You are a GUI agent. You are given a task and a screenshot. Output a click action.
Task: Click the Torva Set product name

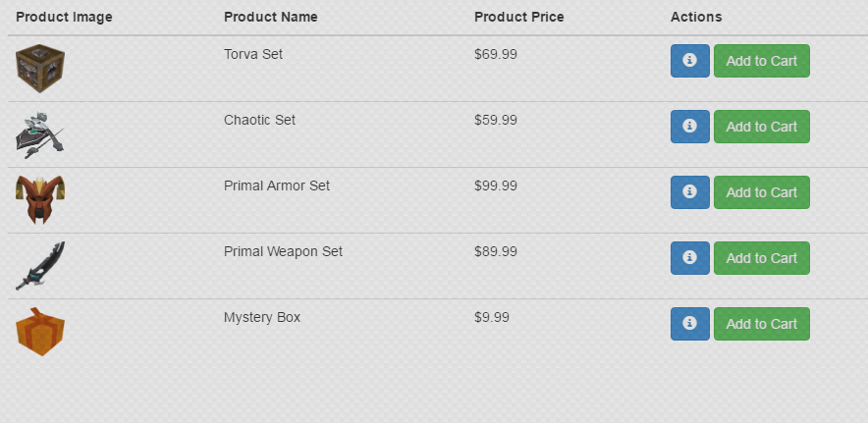253,54
